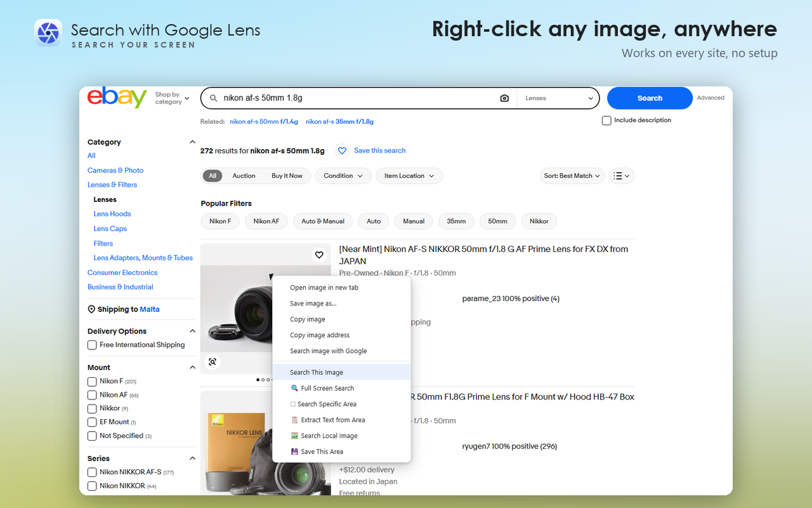Screen dimensions: 812x508
Task: Open the Condition filter dropdown
Action: (x=343, y=176)
